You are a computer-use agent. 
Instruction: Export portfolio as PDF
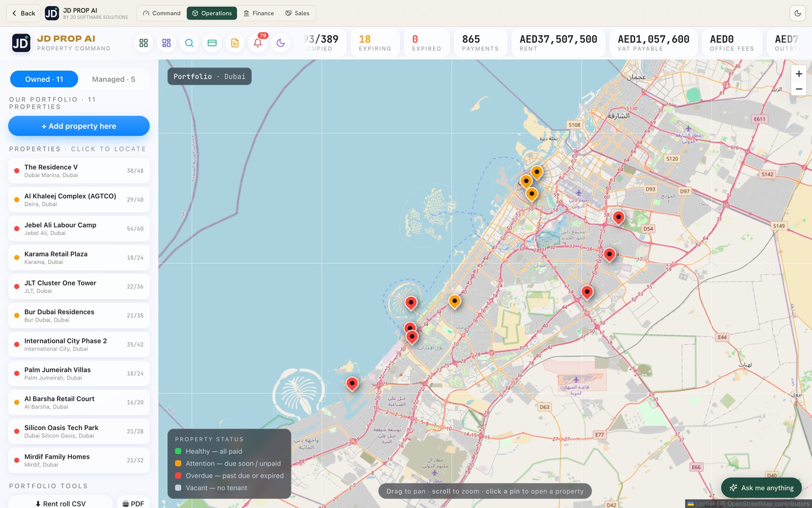coord(133,503)
